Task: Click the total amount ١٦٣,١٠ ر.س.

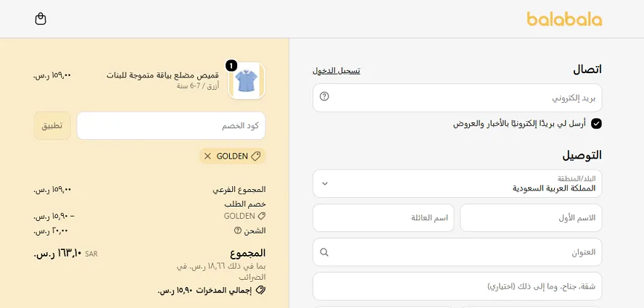Action: (x=57, y=254)
